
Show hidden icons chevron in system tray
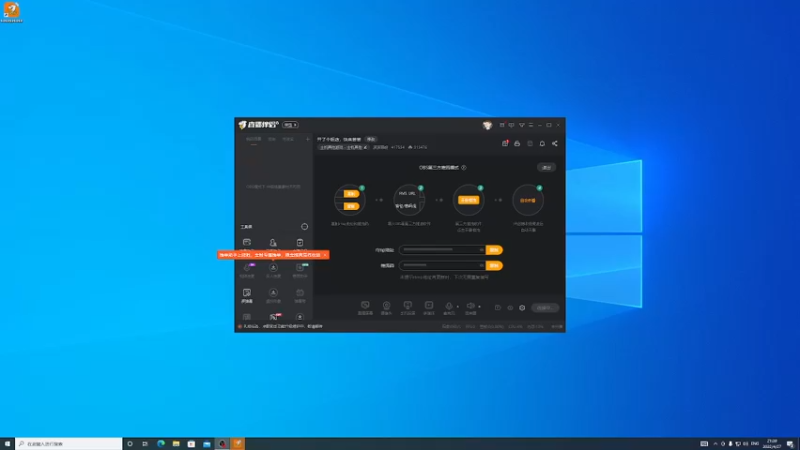tap(715, 444)
